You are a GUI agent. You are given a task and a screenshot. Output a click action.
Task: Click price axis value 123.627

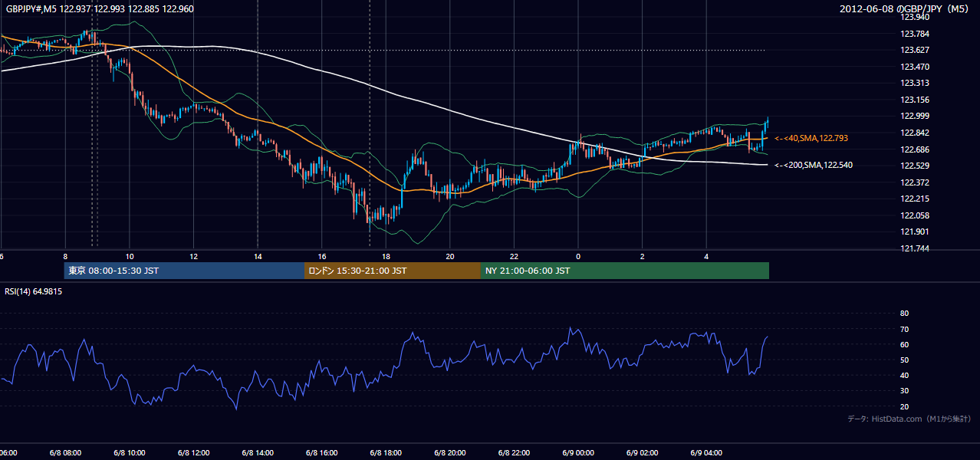(914, 50)
